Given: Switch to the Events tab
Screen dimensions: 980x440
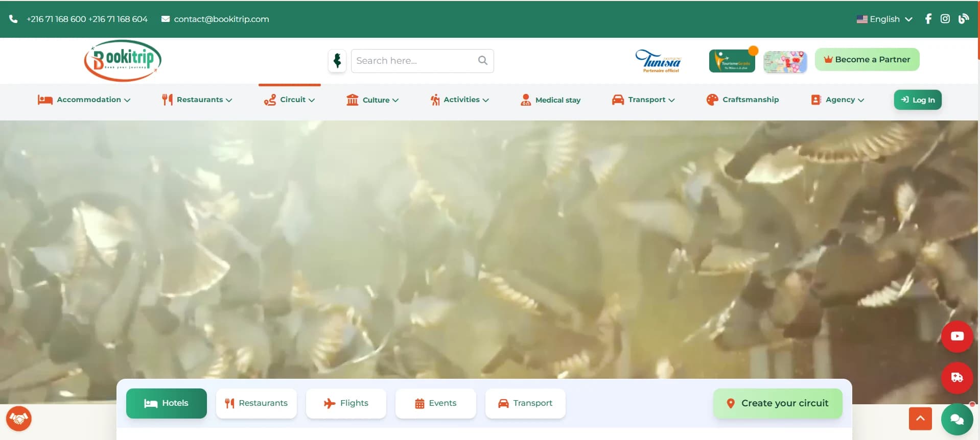Looking at the screenshot, I should point(435,403).
